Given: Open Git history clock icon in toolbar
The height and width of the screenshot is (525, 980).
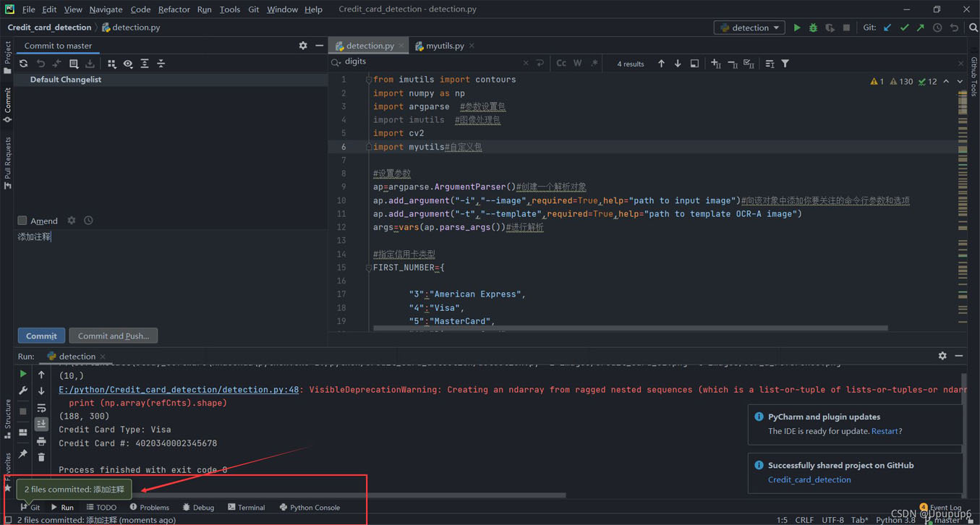Looking at the screenshot, I should [937, 27].
